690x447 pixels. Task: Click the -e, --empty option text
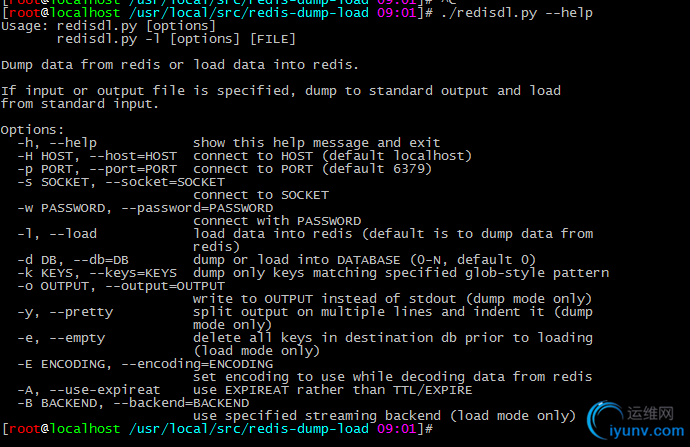[61, 338]
